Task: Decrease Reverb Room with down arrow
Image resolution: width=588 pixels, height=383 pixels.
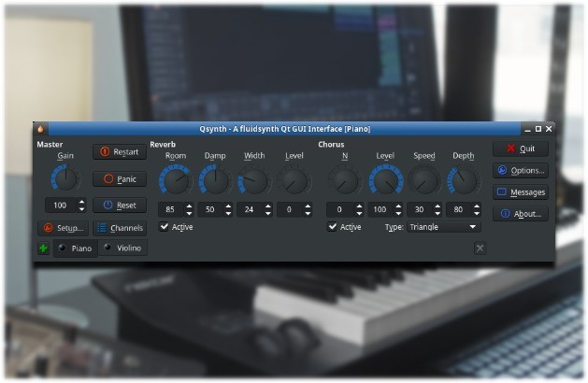Action: tap(189, 213)
